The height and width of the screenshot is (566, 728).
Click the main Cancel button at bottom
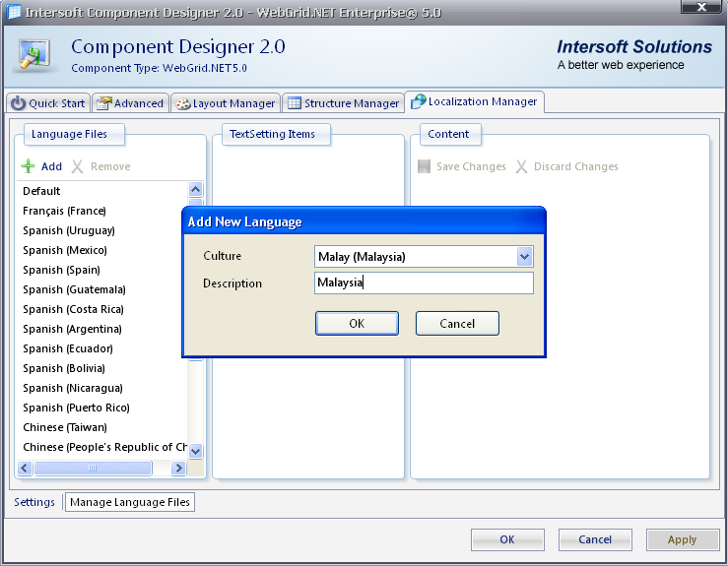pos(595,539)
